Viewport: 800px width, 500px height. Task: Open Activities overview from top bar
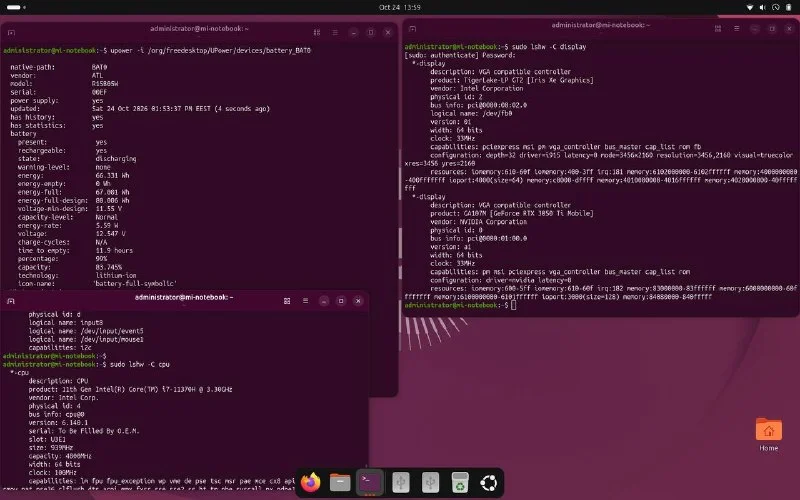[x=16, y=7]
